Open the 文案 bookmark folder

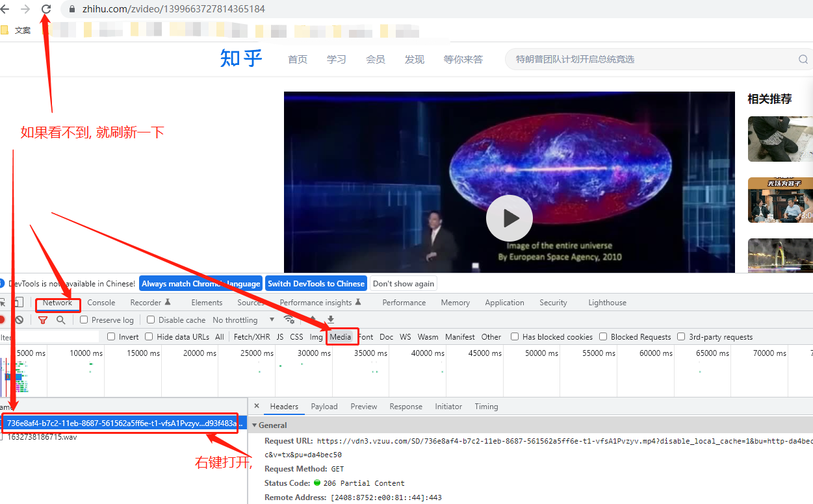coord(16,30)
